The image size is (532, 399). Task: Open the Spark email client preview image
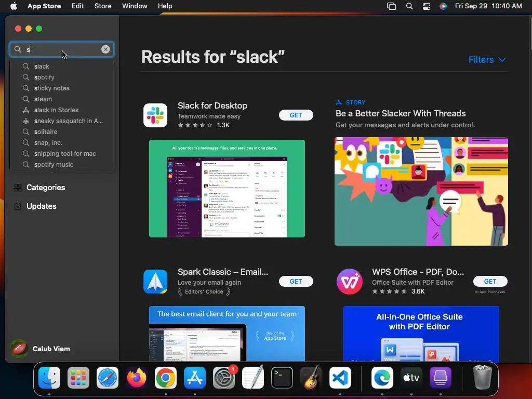pyautogui.click(x=227, y=334)
